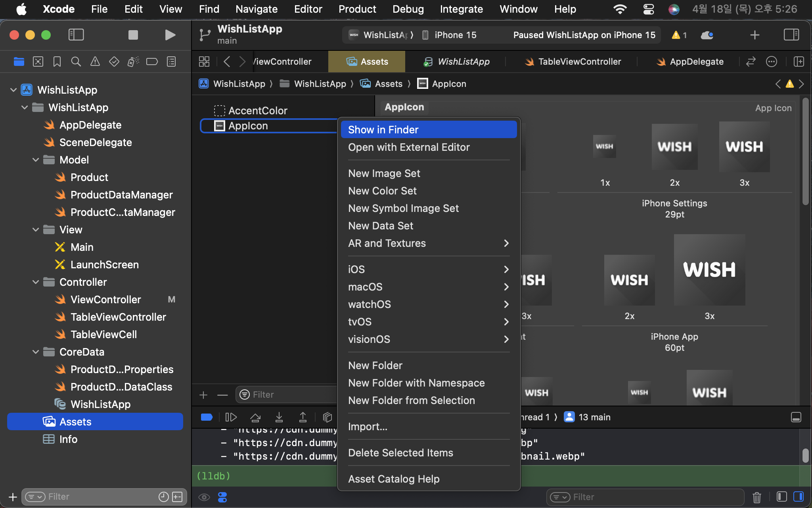The image size is (812, 508).
Task: Choose Delete Selected Items
Action: pos(429,453)
